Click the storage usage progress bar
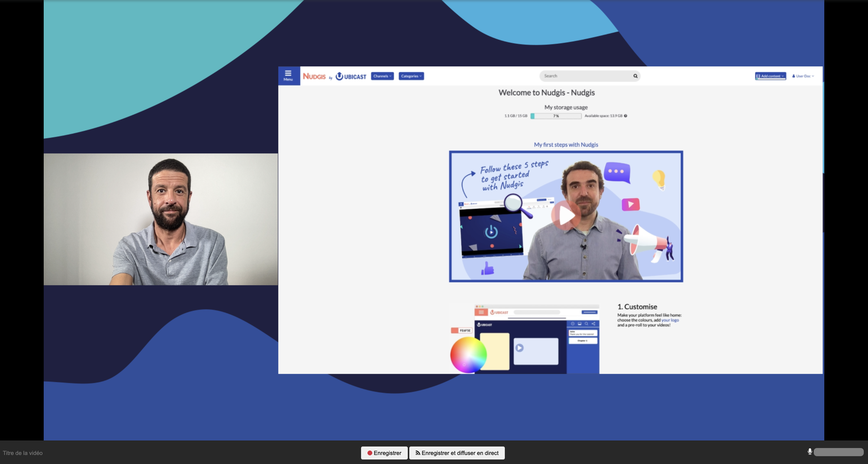 tap(556, 116)
